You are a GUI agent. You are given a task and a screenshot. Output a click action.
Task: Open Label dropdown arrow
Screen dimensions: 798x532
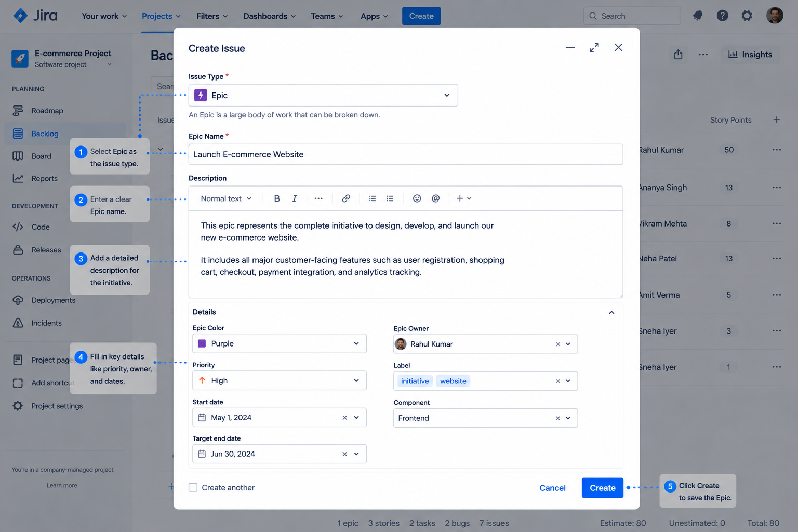coord(568,381)
